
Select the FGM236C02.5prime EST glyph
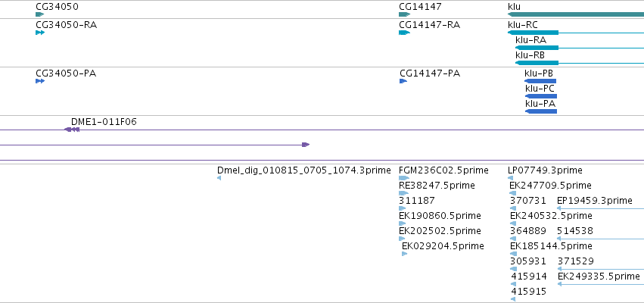tap(404, 178)
